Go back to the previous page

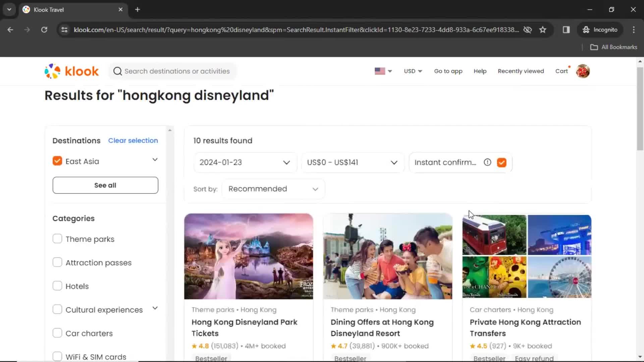click(x=10, y=30)
